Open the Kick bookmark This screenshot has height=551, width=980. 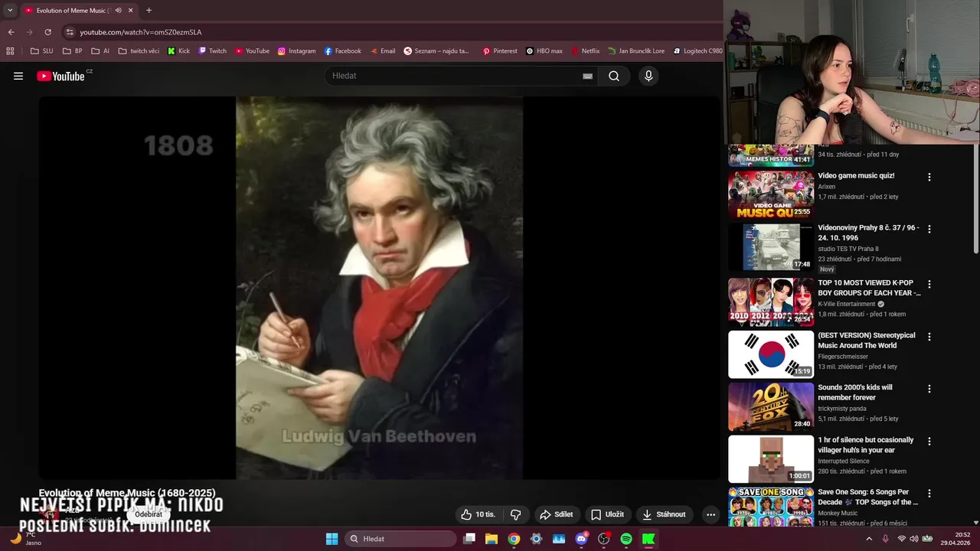178,51
